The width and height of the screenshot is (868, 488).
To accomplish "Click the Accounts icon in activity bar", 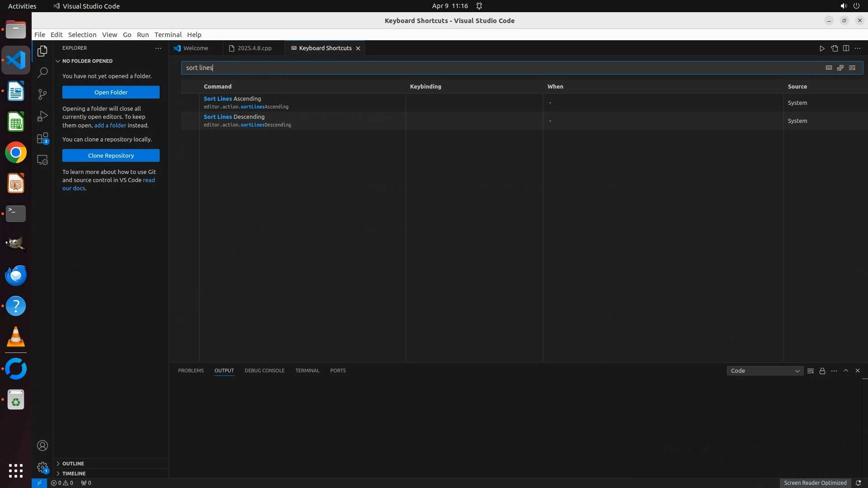I will point(42,446).
